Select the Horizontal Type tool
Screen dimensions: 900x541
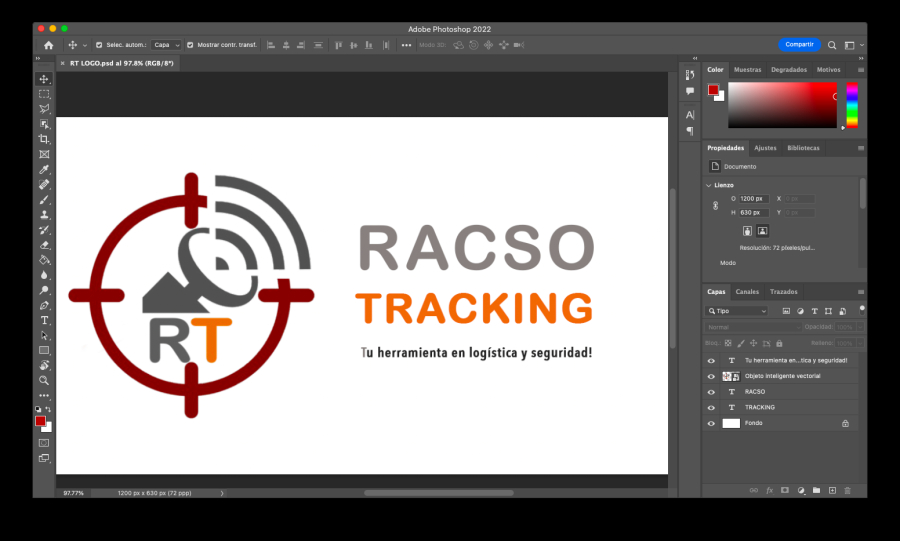coord(44,320)
